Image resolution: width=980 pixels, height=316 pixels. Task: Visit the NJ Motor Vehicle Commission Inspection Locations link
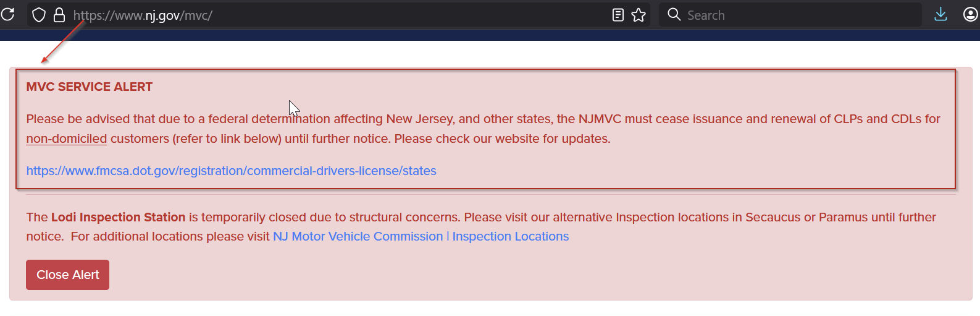(x=421, y=236)
